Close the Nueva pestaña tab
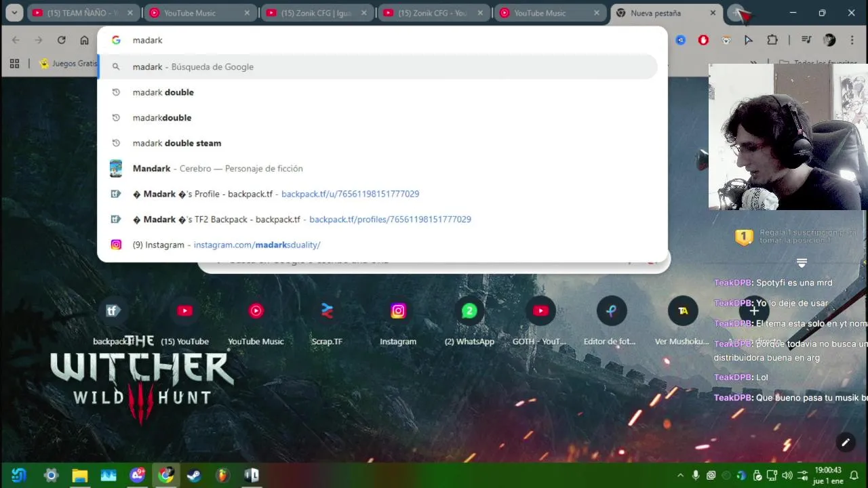 pos(713,13)
